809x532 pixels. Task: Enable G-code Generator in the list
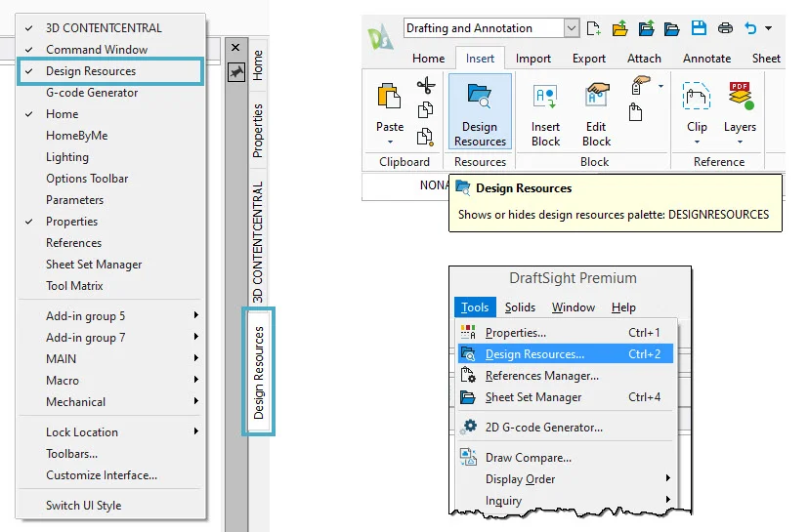[x=92, y=93]
